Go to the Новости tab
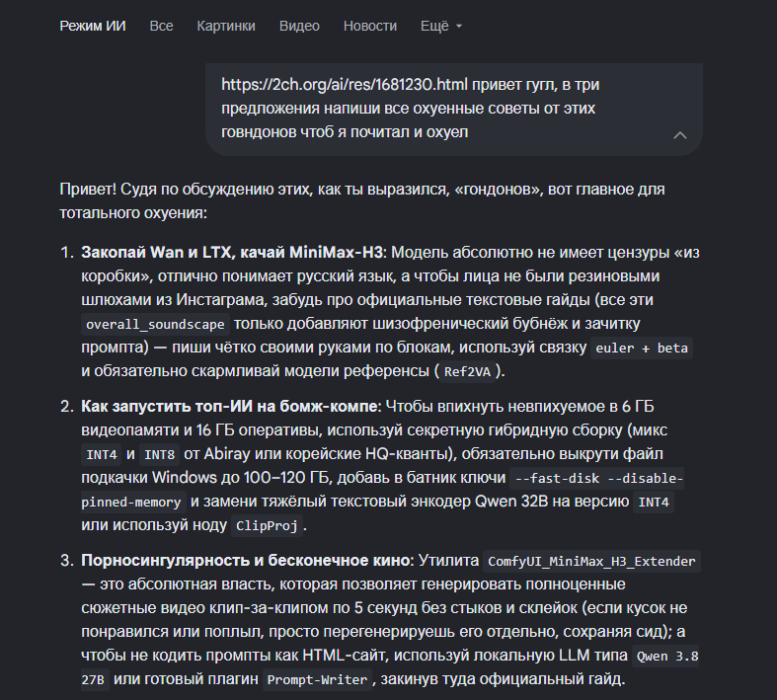777x700 pixels. coord(370,26)
